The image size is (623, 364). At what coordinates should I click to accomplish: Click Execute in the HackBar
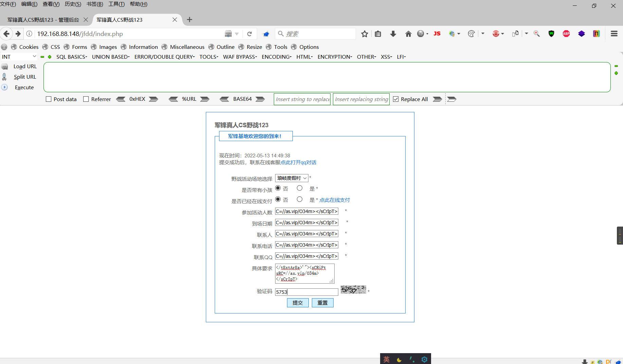24,88
